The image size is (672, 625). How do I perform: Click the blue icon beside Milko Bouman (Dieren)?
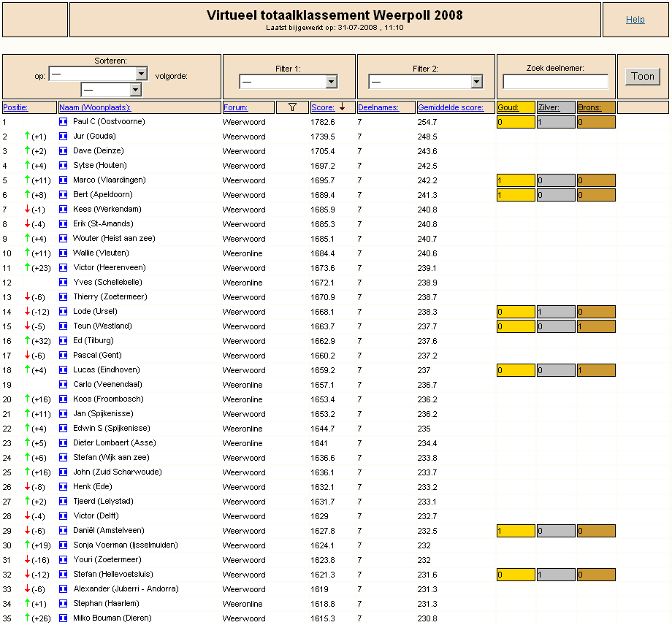point(63,618)
